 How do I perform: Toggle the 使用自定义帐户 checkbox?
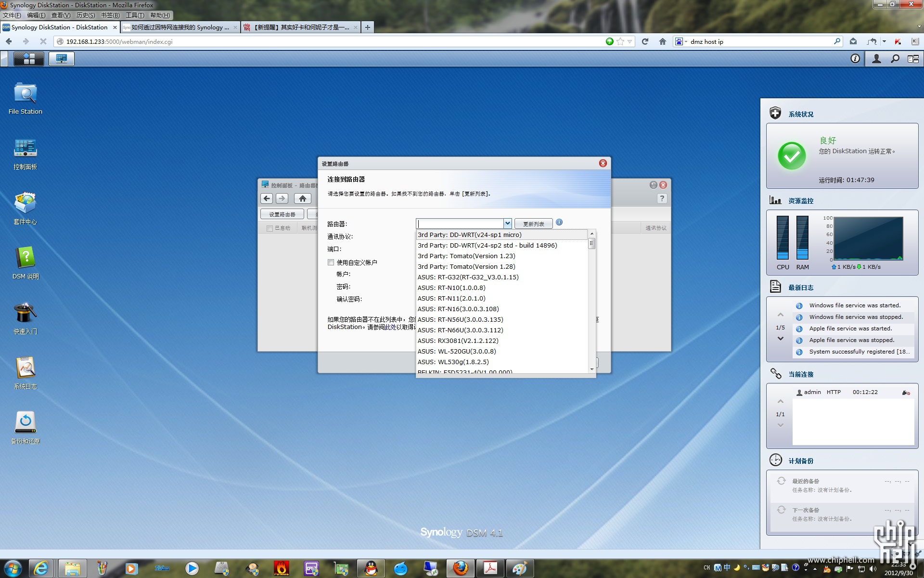click(331, 263)
